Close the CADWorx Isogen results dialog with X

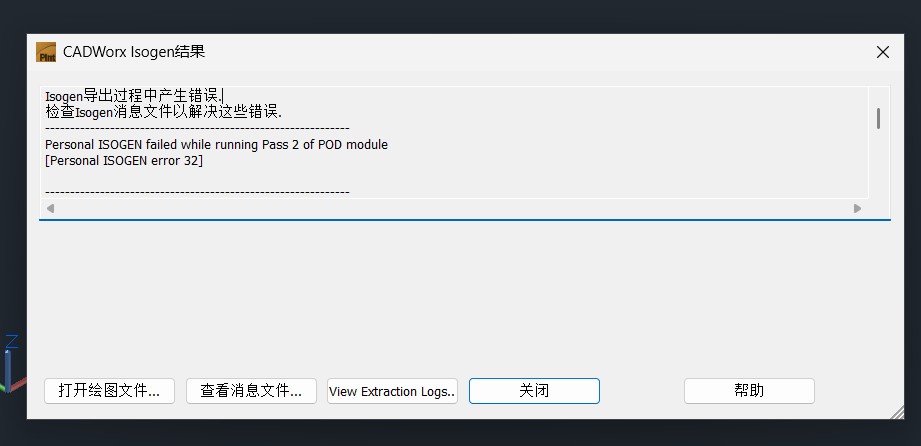[882, 52]
